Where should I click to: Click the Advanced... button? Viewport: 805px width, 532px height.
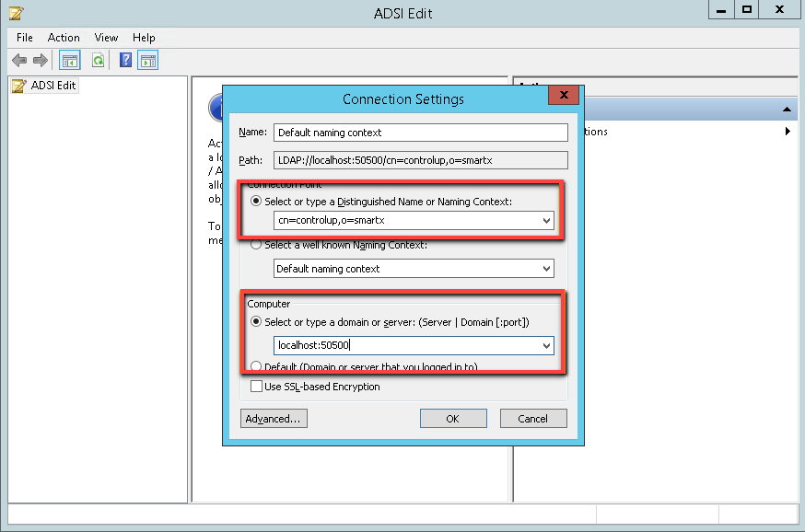[x=274, y=419]
